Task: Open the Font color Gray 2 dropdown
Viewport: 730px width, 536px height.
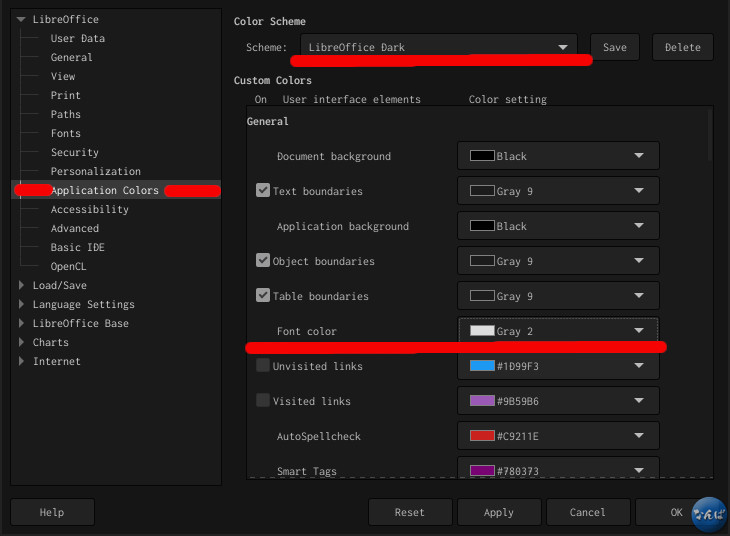Action: click(558, 331)
